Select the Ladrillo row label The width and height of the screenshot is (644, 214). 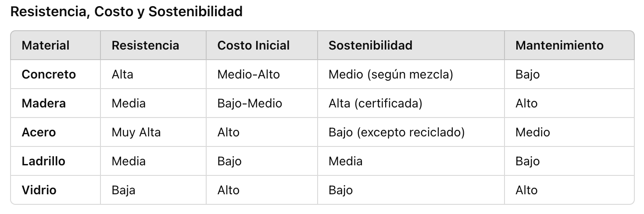pos(43,161)
